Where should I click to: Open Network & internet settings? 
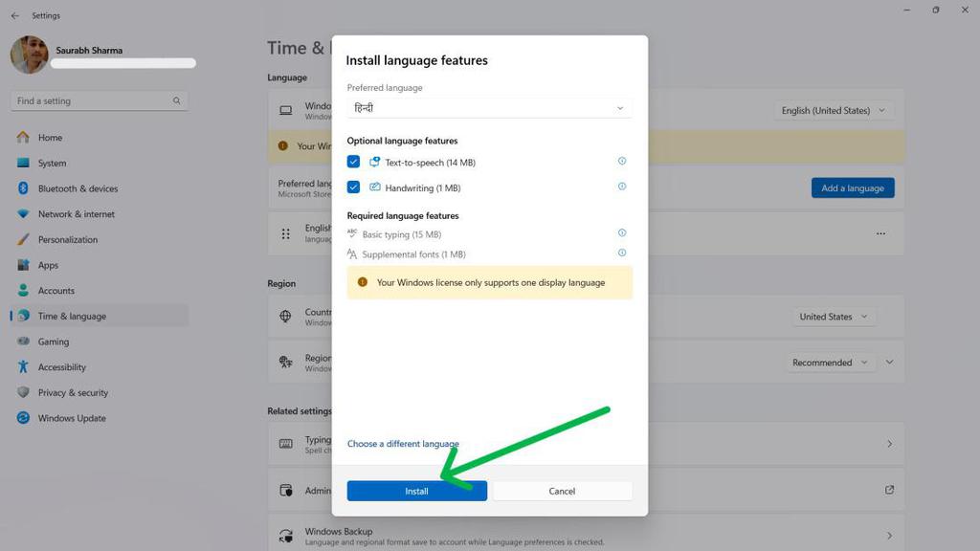tap(99, 213)
